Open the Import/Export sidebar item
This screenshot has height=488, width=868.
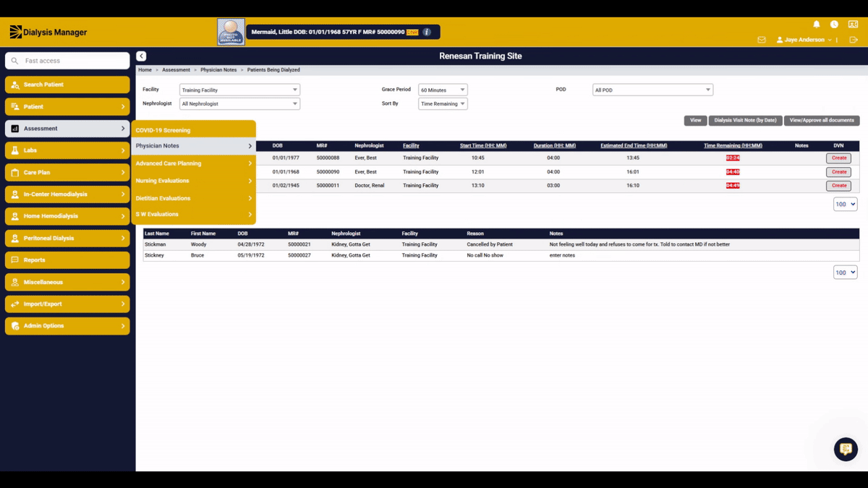click(67, 304)
